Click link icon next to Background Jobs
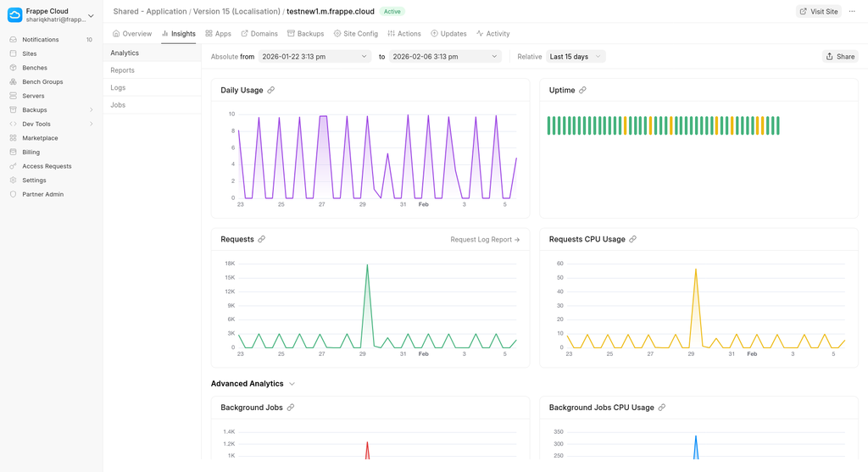The height and width of the screenshot is (472, 868). point(291,408)
